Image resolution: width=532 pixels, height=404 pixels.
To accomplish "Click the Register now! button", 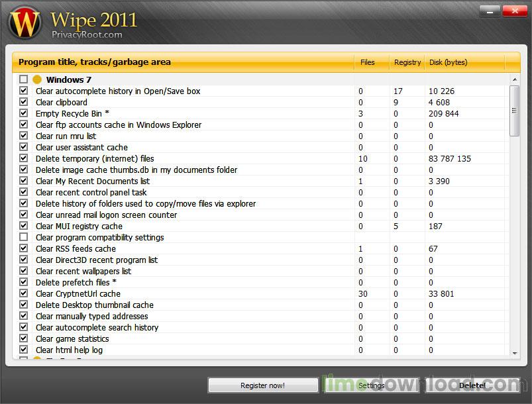I will (x=263, y=385).
